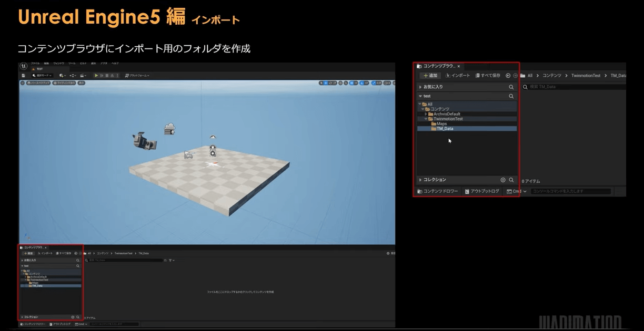Expand the お気に入り section in enlarged panel
Screen dimensions: 644x331
[420, 87]
